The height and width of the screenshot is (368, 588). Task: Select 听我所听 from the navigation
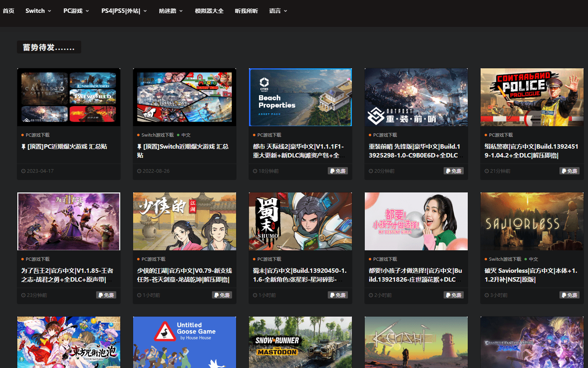(247, 11)
